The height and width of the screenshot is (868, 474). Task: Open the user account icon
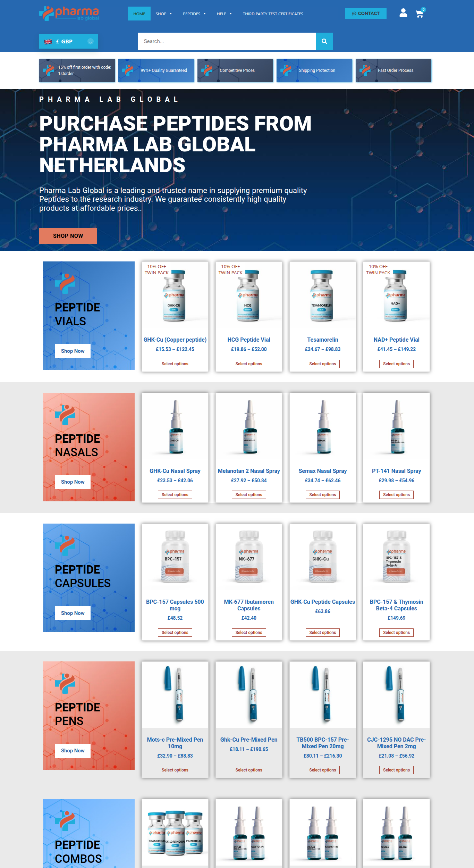point(403,13)
